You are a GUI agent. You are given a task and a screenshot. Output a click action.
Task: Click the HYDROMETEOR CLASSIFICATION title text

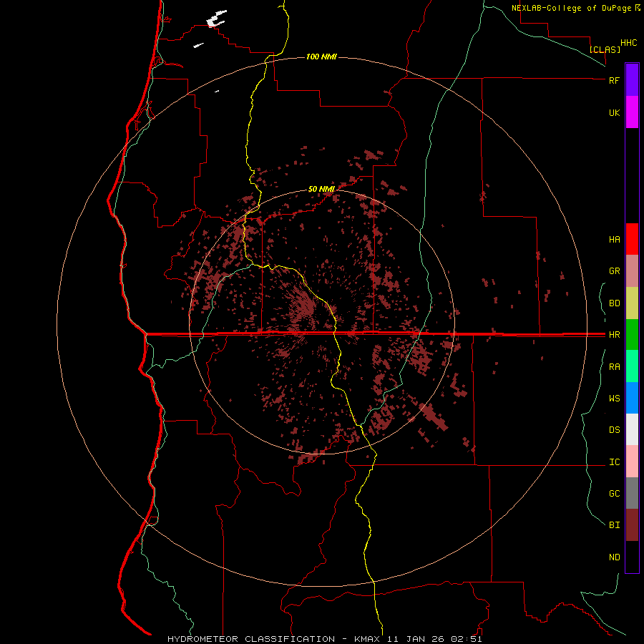tap(251, 639)
